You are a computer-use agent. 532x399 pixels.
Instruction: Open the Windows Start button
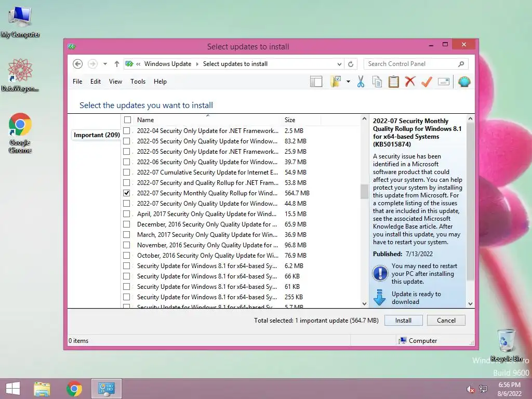13,389
